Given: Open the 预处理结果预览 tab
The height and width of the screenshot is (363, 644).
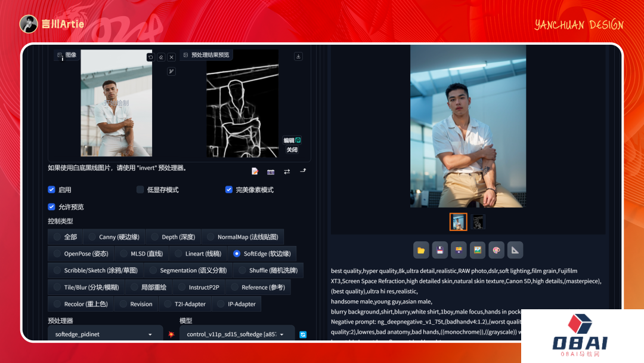Looking at the screenshot, I should pos(206,55).
